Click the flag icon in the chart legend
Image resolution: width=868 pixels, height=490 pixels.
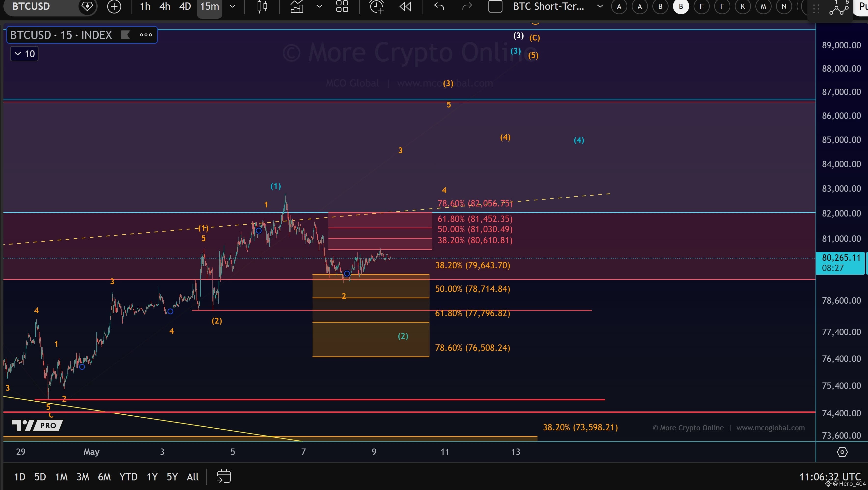(x=125, y=35)
